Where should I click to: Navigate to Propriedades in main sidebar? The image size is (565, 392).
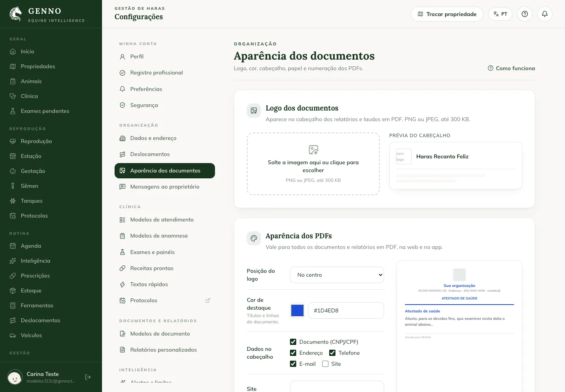[51, 66]
